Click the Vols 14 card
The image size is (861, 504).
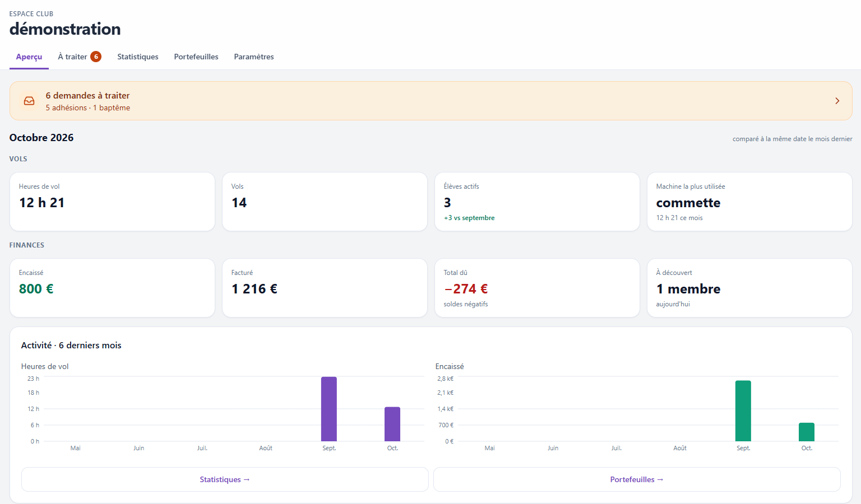point(325,202)
